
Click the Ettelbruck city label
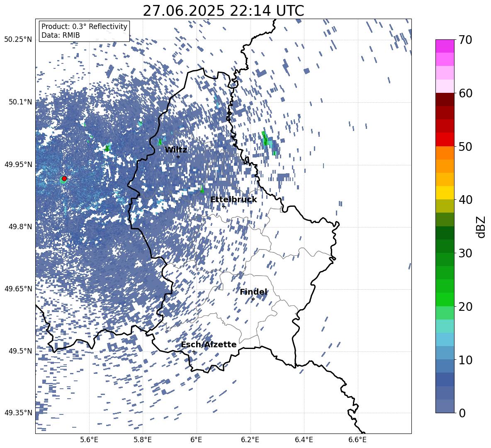(233, 200)
